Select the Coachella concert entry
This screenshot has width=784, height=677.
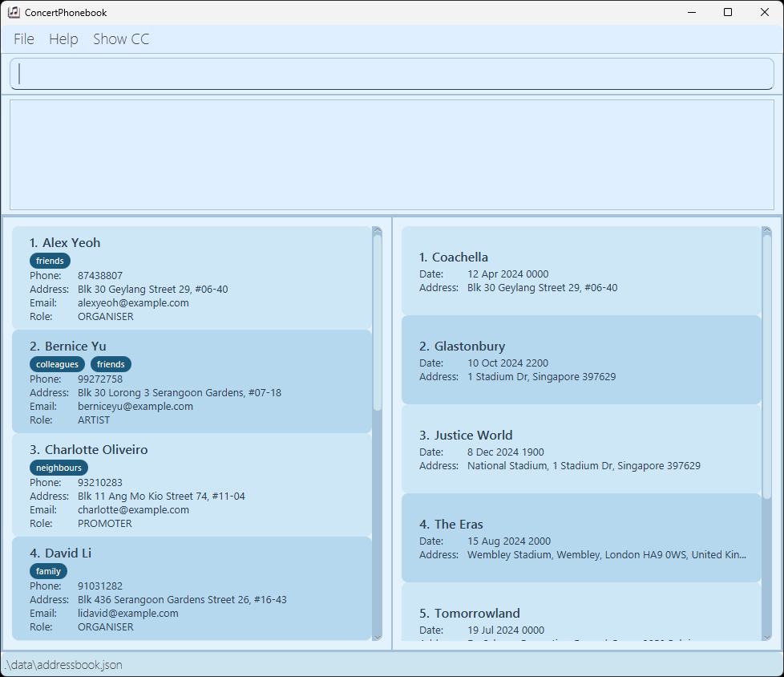pyautogui.click(x=580, y=271)
